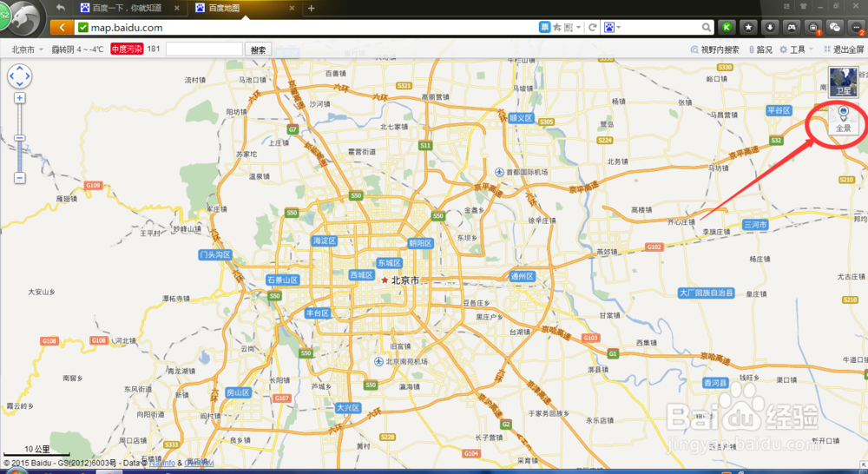Zoom in with the plus button

point(19,98)
